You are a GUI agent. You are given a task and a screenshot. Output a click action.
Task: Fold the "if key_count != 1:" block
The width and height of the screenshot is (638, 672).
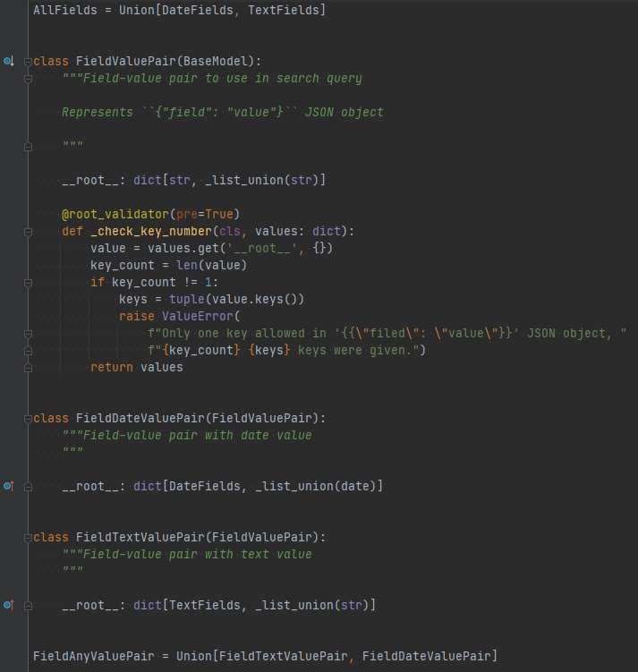[x=29, y=283]
